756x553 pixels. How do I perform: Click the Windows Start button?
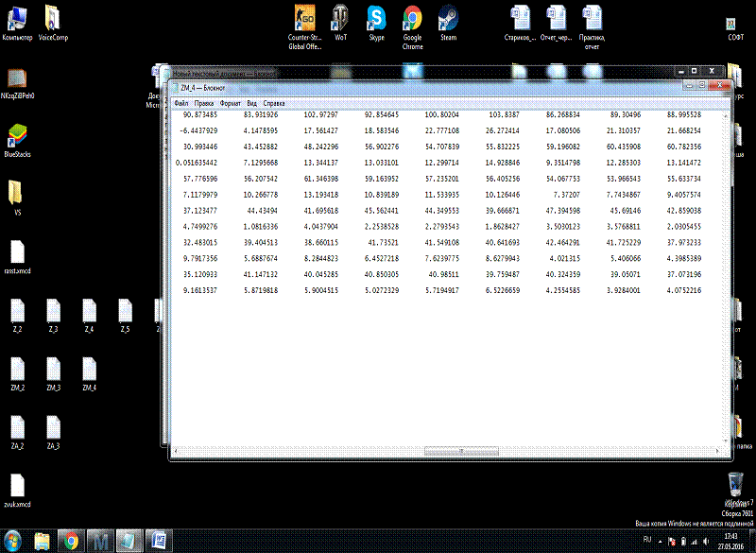pyautogui.click(x=13, y=541)
